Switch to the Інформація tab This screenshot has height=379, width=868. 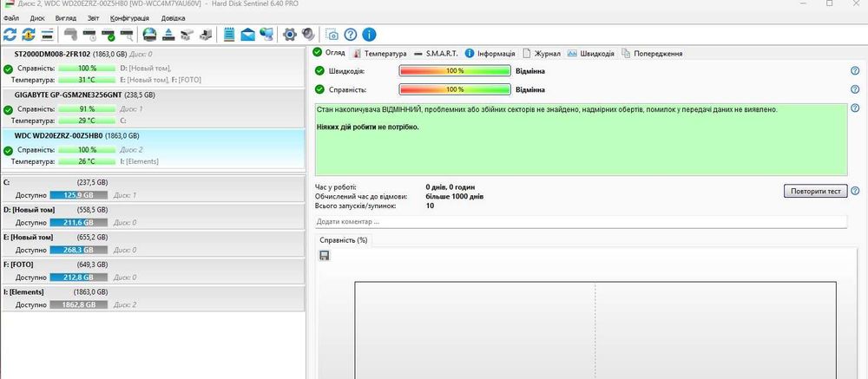(490, 54)
